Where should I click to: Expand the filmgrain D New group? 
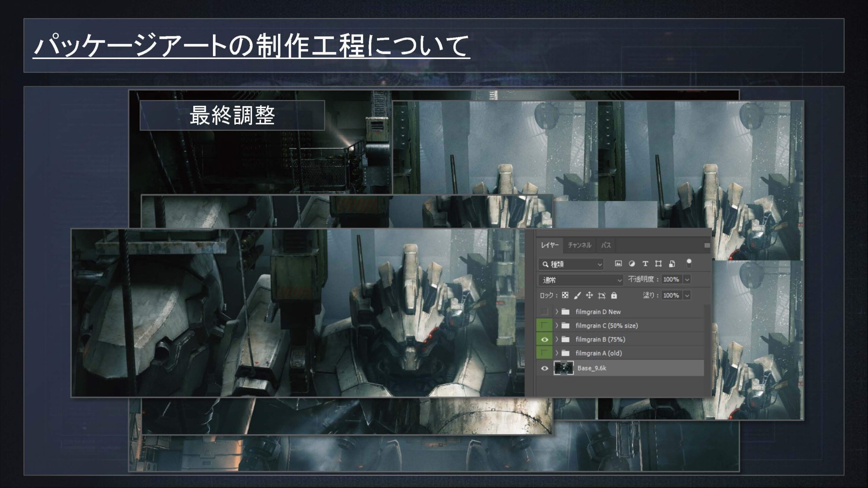(556, 312)
